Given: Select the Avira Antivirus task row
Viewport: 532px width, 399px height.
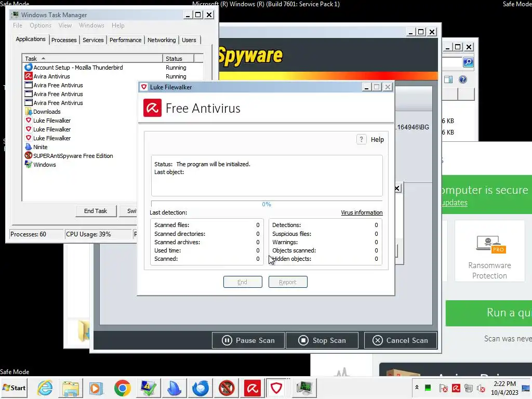Looking at the screenshot, I should pyautogui.click(x=113, y=76).
